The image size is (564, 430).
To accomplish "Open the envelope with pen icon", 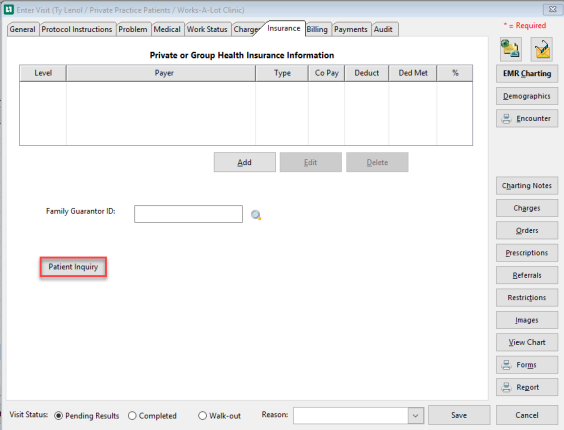I will click(542, 49).
